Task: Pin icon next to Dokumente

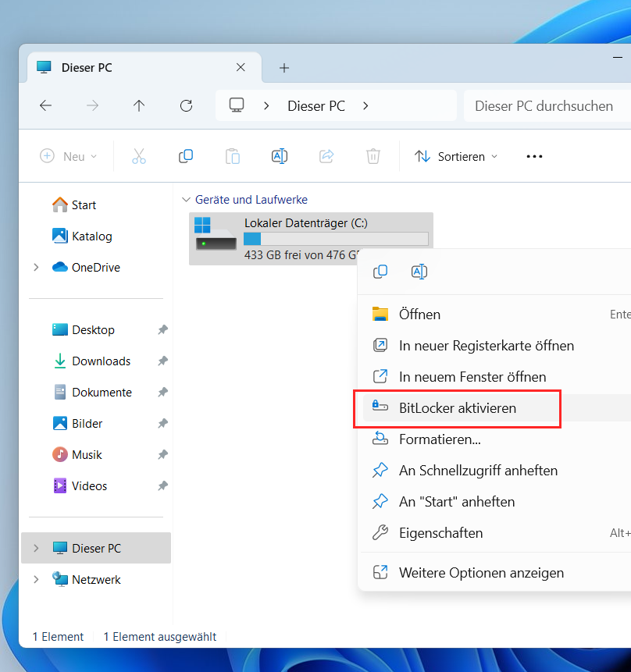Action: pos(162,392)
